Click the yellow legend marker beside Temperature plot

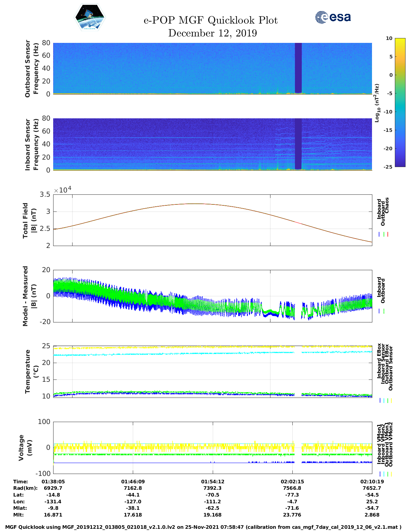coord(391,400)
